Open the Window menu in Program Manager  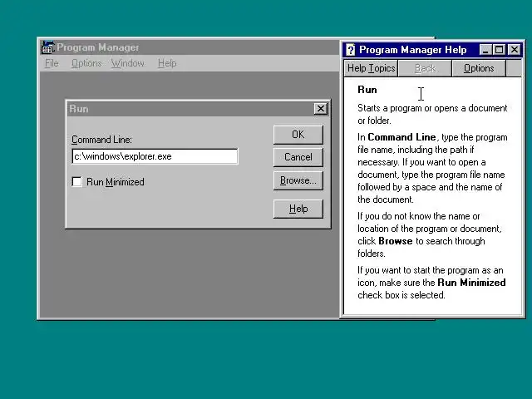click(x=128, y=63)
